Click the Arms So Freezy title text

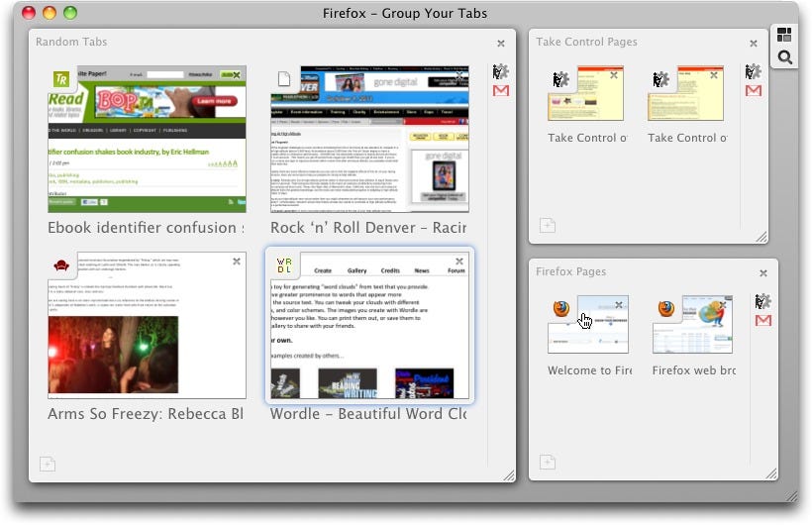point(146,414)
